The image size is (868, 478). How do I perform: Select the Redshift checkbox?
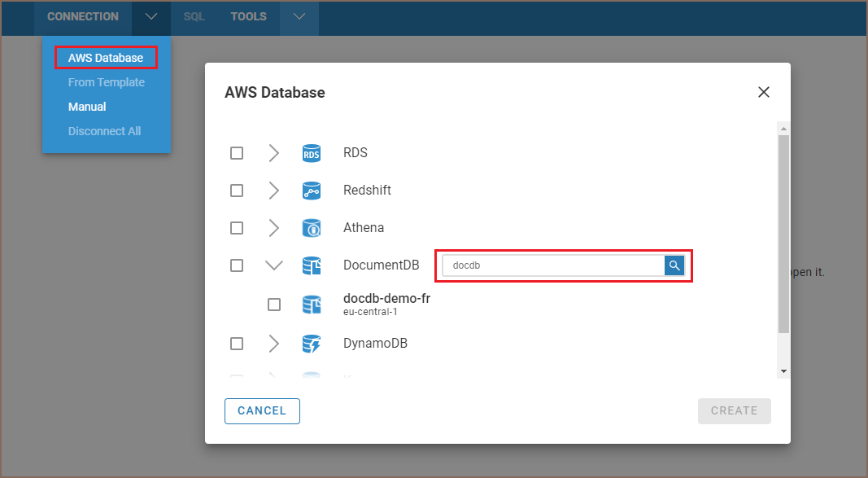click(x=237, y=191)
